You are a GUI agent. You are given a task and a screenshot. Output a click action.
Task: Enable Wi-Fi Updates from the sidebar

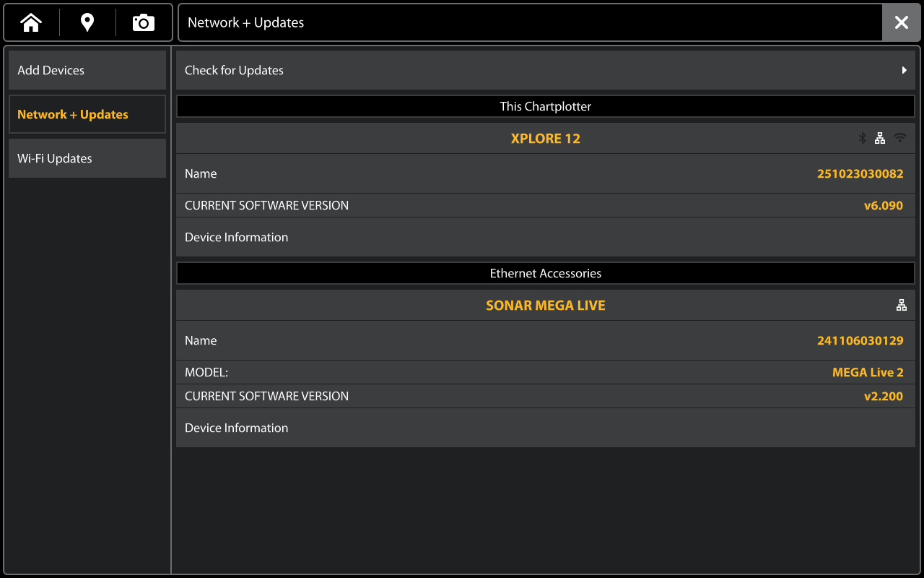tap(87, 158)
